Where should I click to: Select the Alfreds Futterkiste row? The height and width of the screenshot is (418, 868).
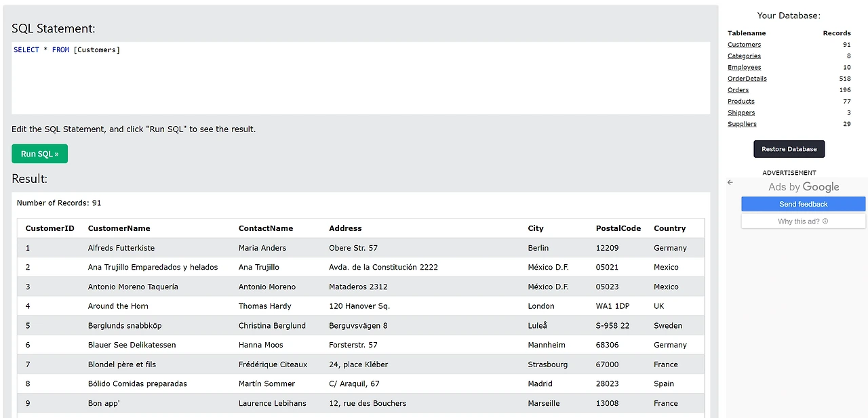[361, 248]
